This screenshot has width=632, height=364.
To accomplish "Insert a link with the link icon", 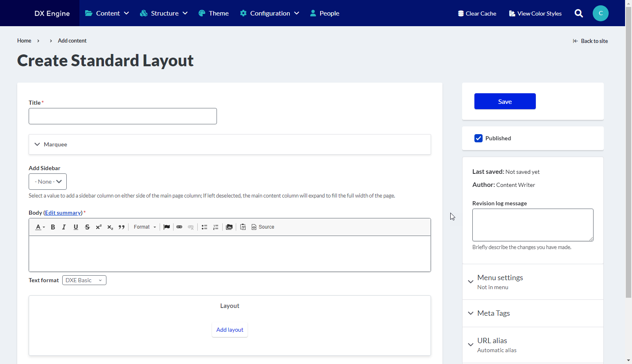I will click(179, 227).
